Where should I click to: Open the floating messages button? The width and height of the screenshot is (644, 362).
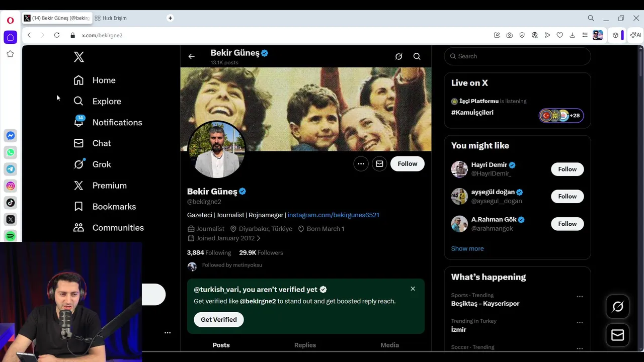click(618, 335)
